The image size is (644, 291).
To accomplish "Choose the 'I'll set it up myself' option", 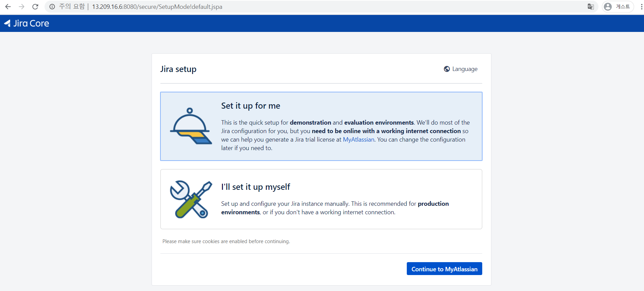I will click(321, 199).
